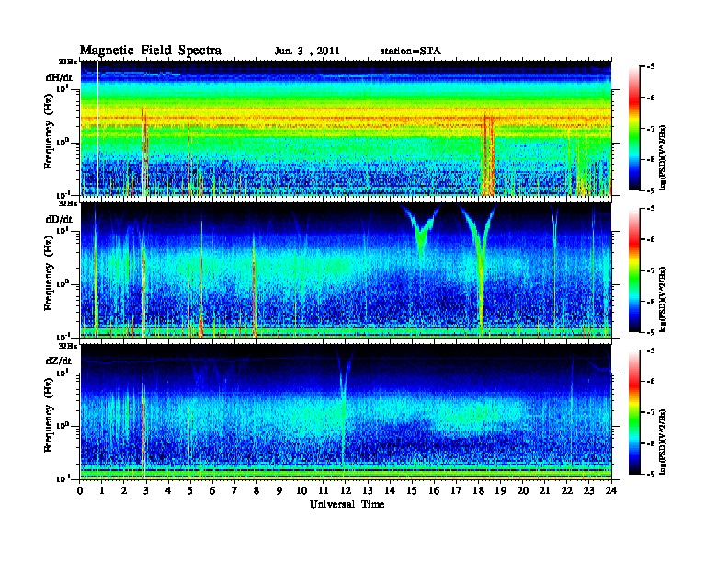Click the -7 label on dD/dt color bar
Image resolution: width=728 pixels, height=563 pixels.
click(x=651, y=270)
